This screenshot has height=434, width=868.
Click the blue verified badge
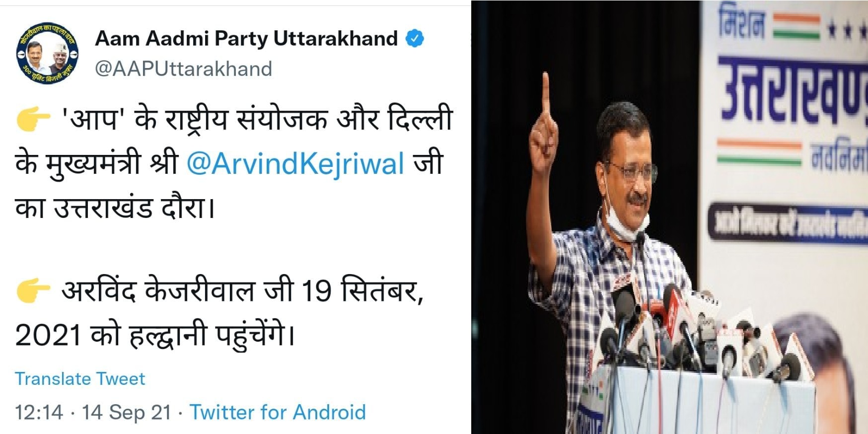[415, 38]
